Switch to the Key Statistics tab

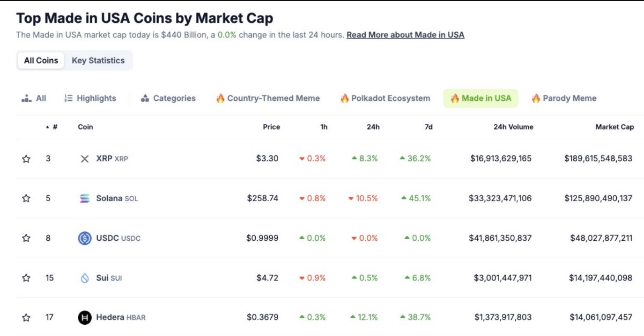[x=98, y=61]
